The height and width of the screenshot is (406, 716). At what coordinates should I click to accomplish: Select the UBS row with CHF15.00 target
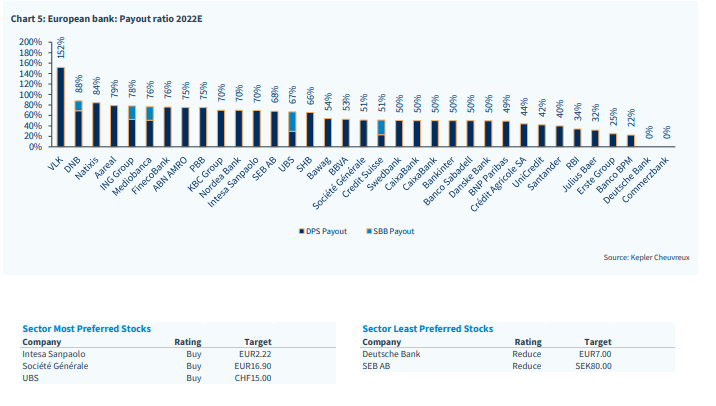178,378
